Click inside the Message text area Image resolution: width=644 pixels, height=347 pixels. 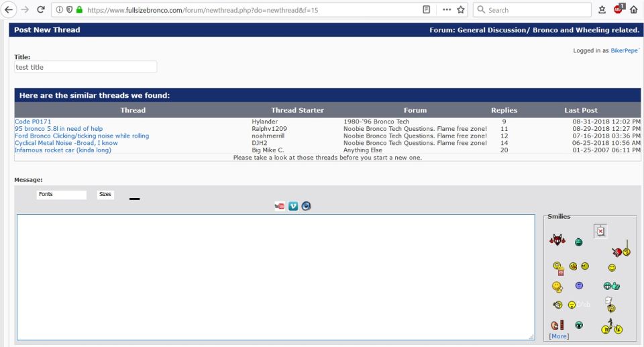pos(276,277)
